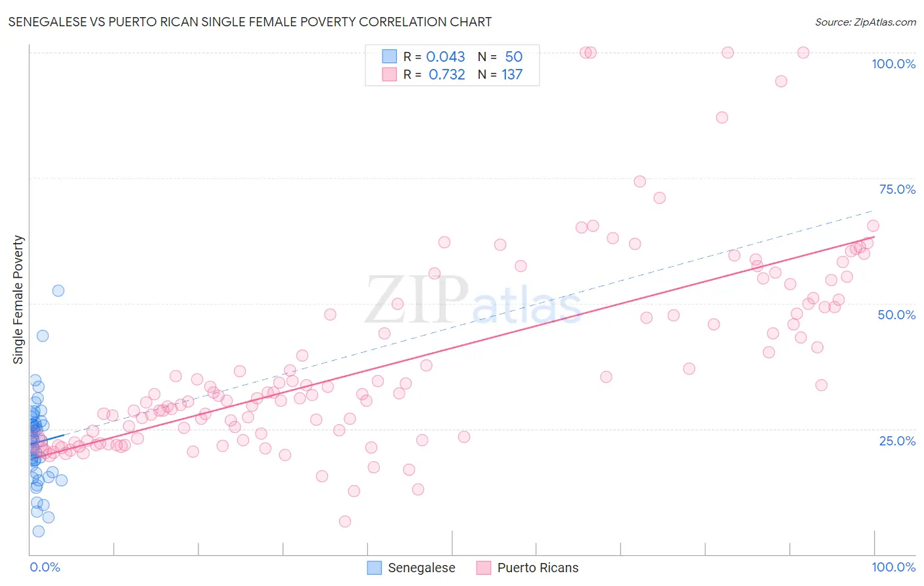Click the 75.0% y-axis tick label

(x=897, y=189)
